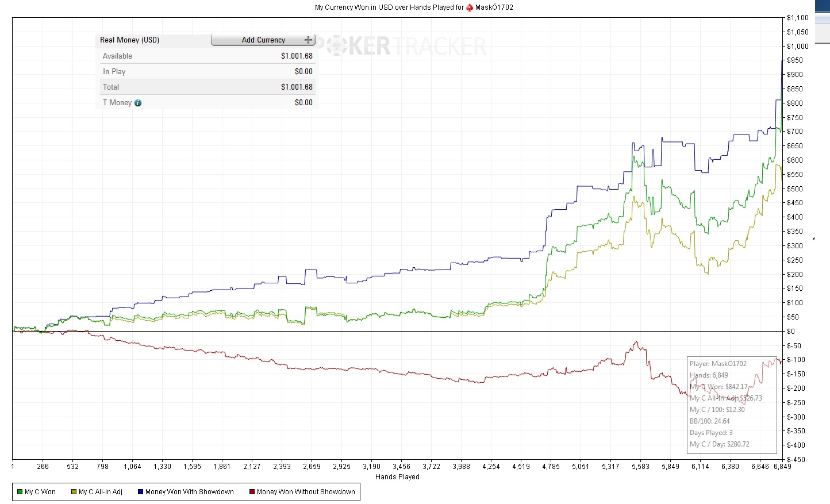Select the Real Money (USD) heading
Viewport: 830px width, 504px height.
pyautogui.click(x=129, y=40)
